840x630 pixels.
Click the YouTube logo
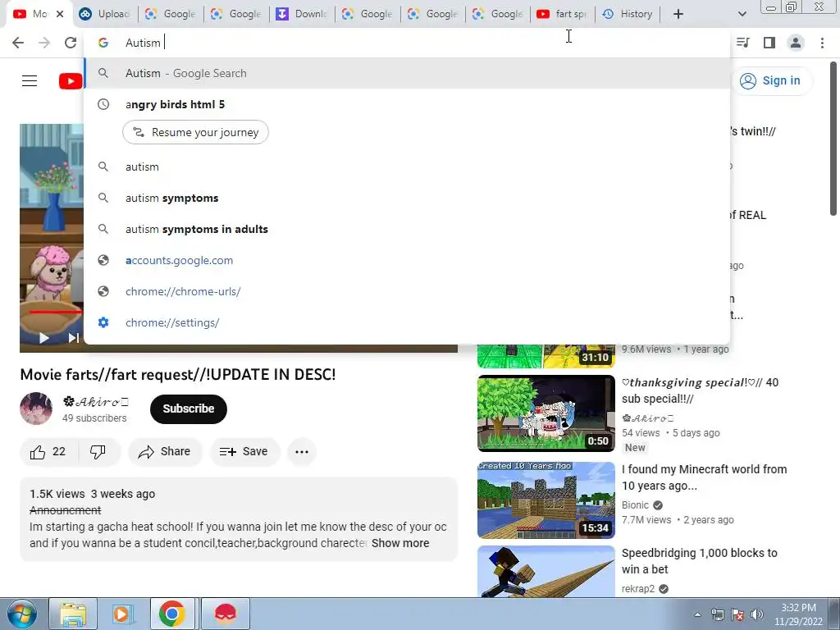tap(71, 81)
